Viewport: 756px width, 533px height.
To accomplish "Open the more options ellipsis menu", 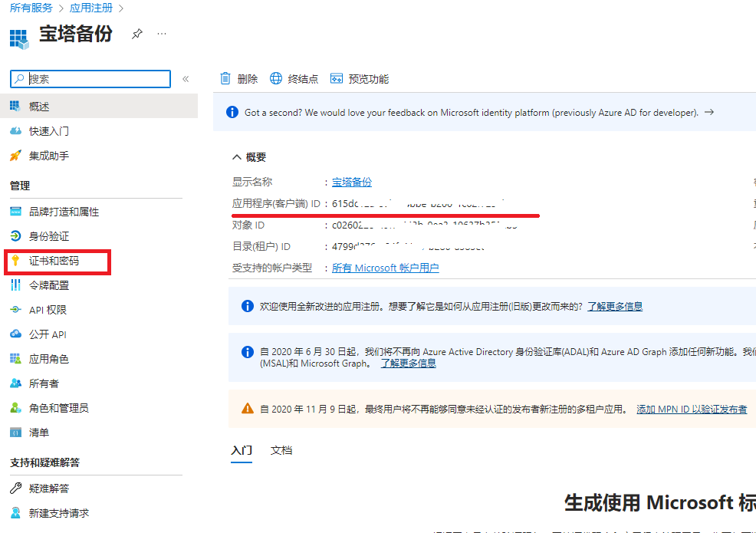I will coord(161,34).
